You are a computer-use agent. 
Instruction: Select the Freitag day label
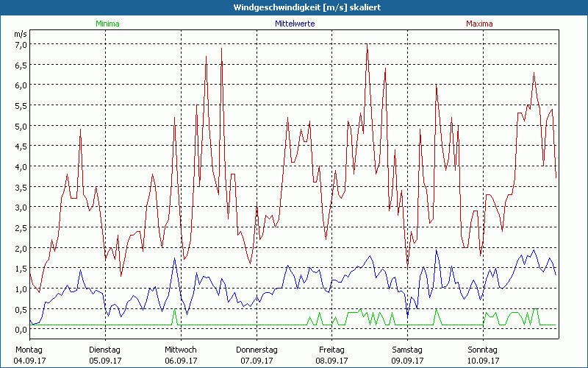click(x=332, y=350)
